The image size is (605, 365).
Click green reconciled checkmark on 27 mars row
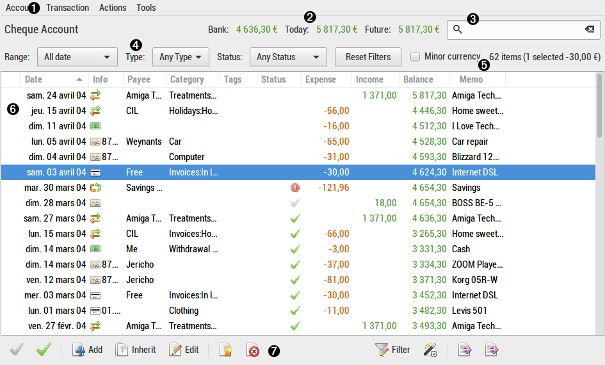(x=295, y=218)
